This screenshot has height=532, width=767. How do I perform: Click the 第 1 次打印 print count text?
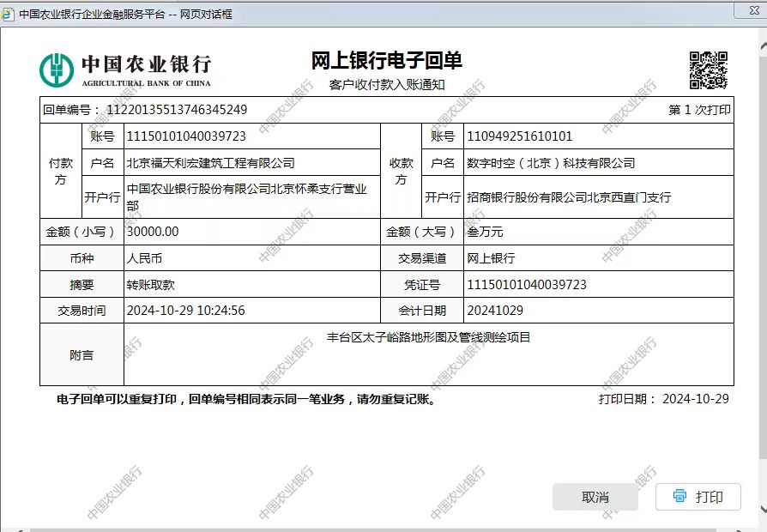tap(699, 110)
